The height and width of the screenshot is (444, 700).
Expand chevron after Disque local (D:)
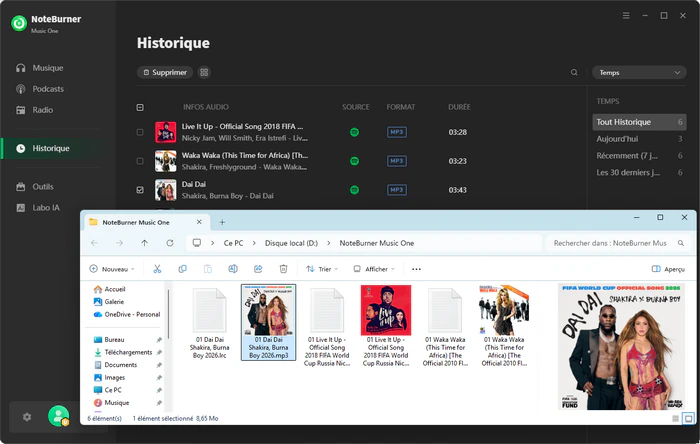329,243
